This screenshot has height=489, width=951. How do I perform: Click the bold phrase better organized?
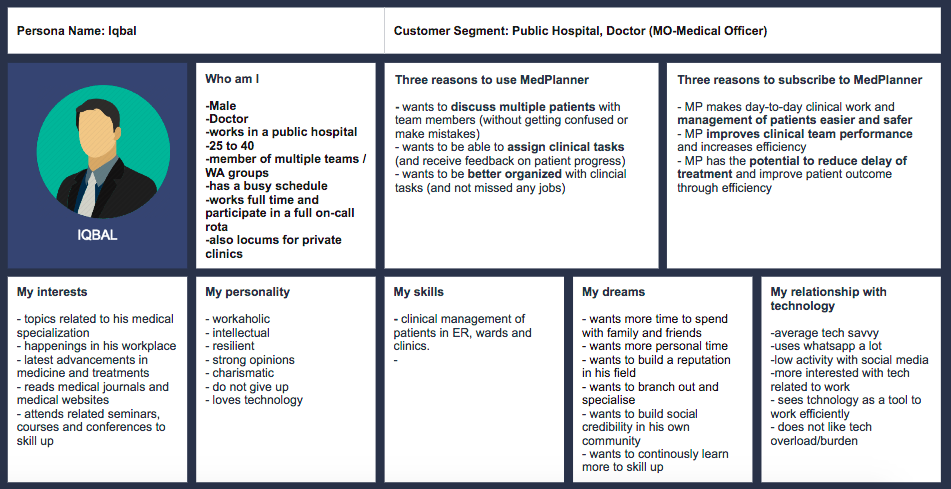(514, 175)
